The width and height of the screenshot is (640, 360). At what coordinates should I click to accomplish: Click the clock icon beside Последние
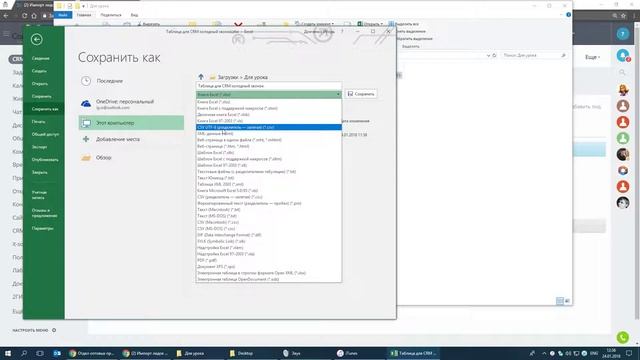86,81
